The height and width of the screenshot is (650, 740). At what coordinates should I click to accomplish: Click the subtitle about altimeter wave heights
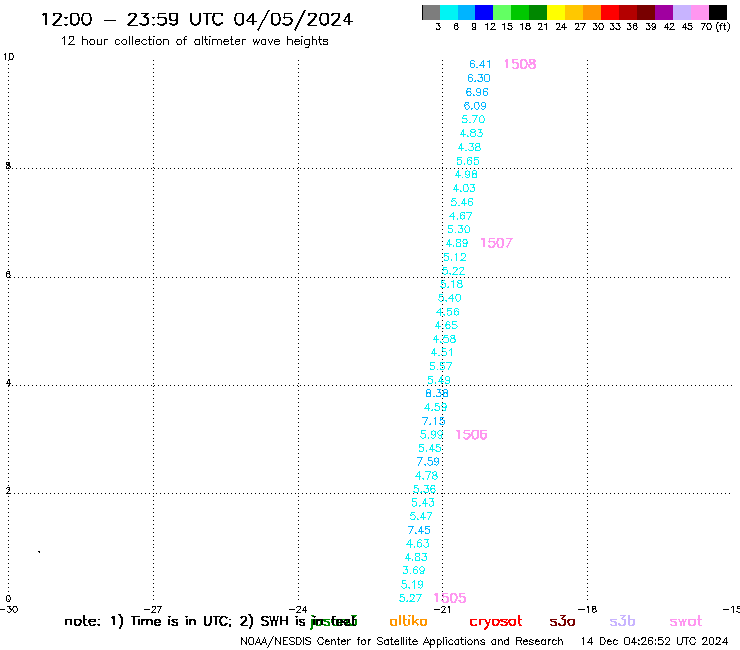click(x=195, y=41)
